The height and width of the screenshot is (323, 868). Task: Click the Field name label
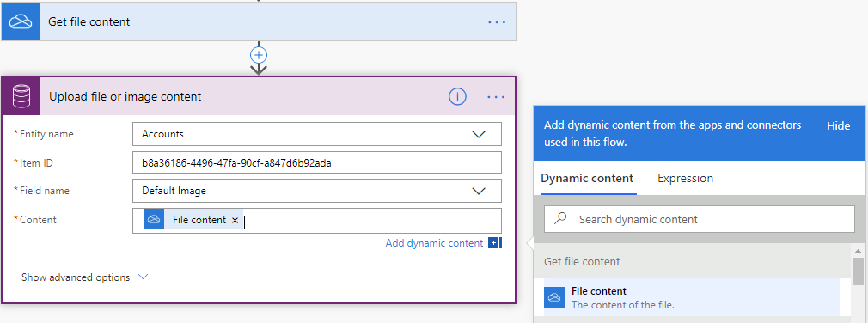click(45, 191)
